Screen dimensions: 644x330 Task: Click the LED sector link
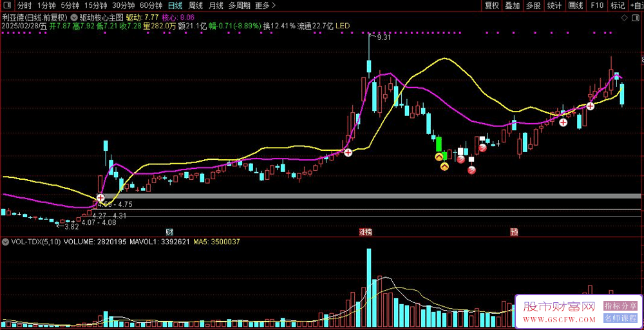point(343,26)
